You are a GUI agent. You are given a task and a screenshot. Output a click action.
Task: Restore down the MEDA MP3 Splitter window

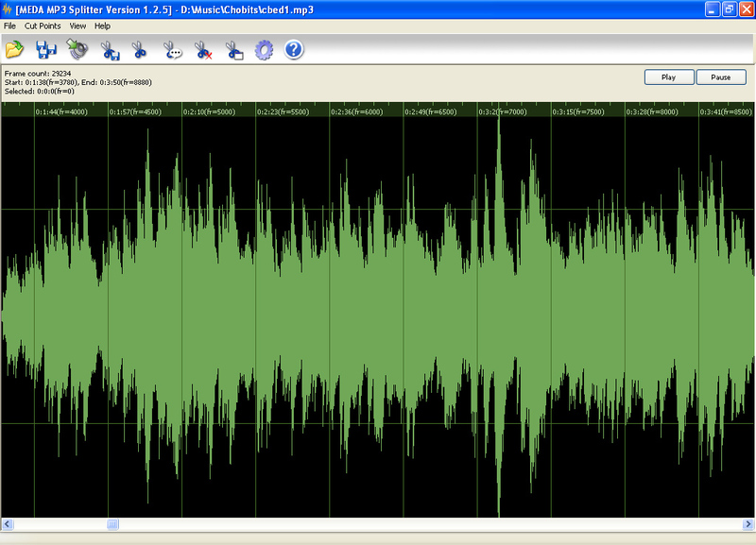[730, 9]
